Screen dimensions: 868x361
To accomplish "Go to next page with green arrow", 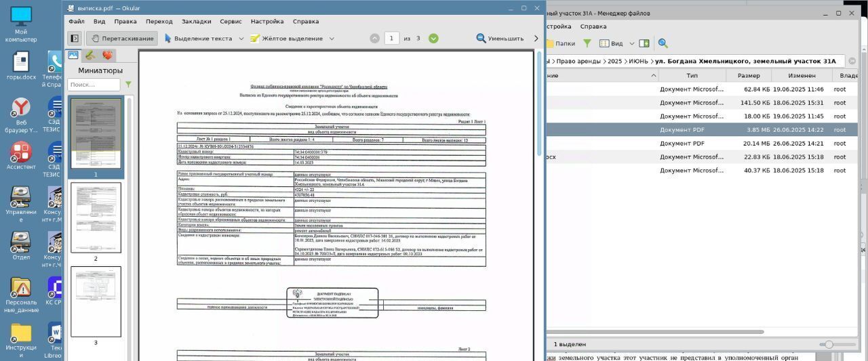I will pos(433,39).
